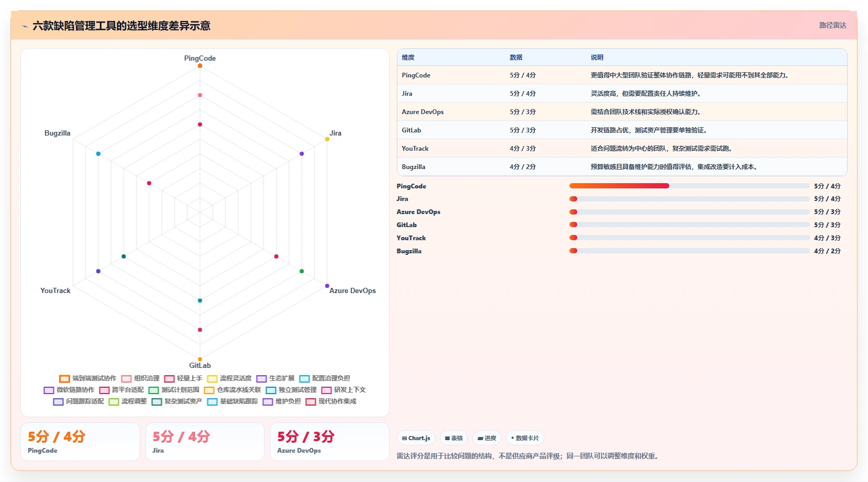
Task: Click the orange data point above GitLab label
Action: [x=200, y=359]
